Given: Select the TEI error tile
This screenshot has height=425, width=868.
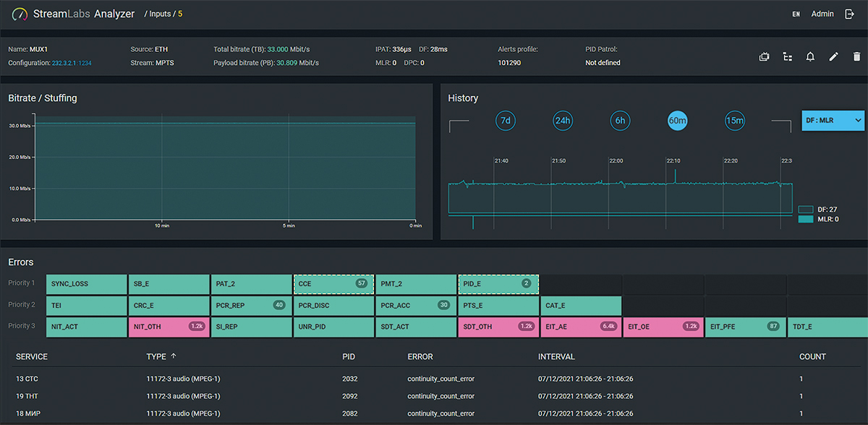Looking at the screenshot, I should click(86, 306).
